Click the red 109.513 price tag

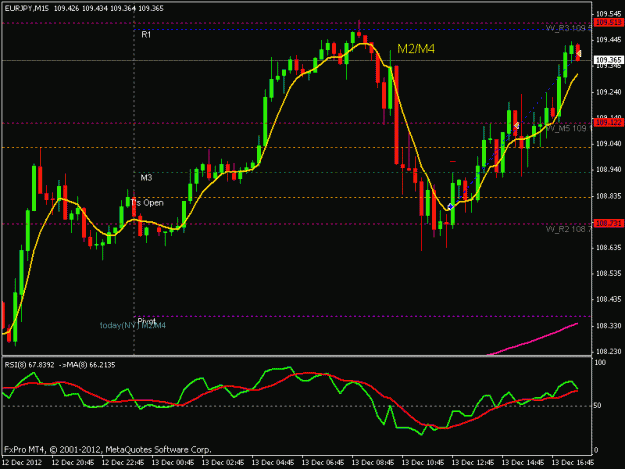608,22
